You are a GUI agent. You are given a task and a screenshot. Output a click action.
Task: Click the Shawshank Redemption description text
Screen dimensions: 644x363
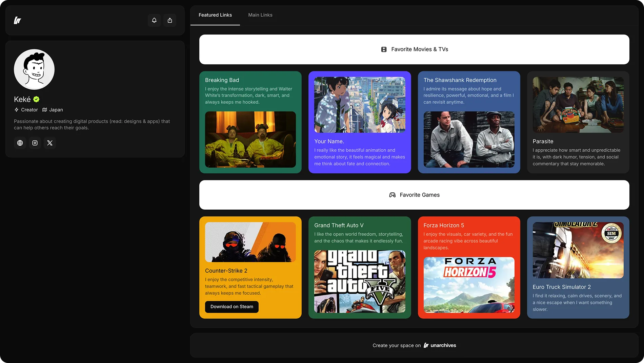469,95
